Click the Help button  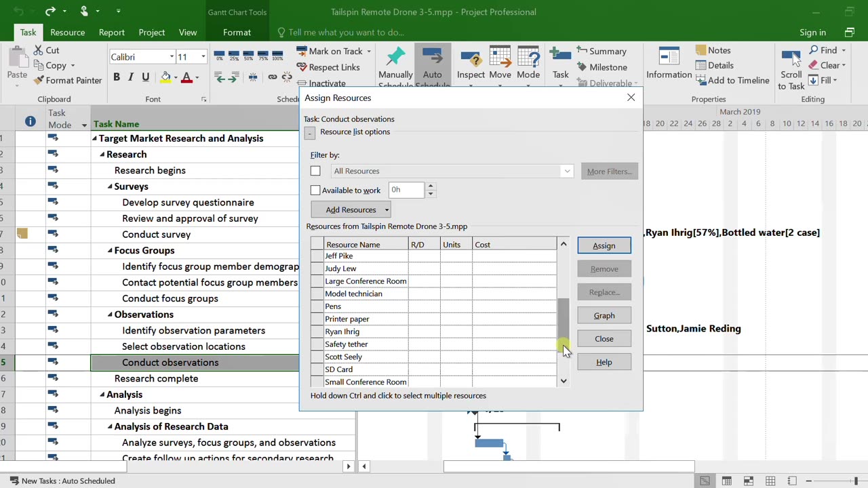pos(604,362)
